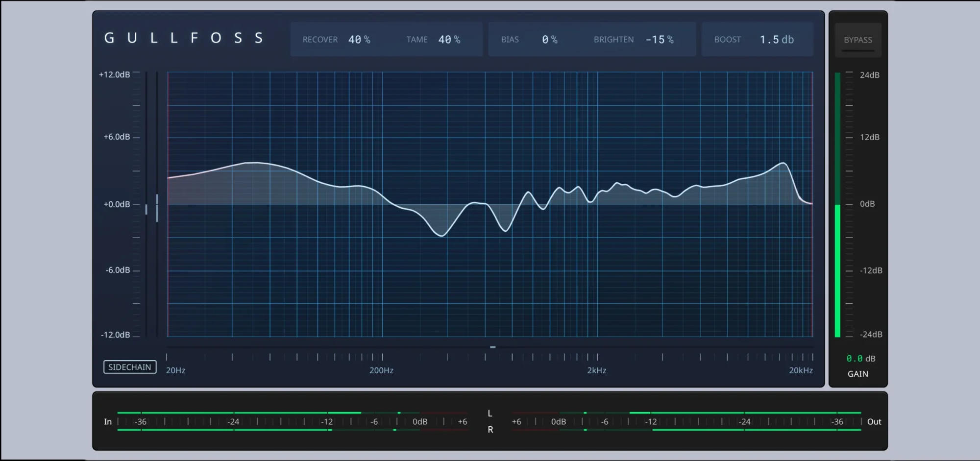Click the green GAIN meter bar
The image size is (980, 461).
pyautogui.click(x=837, y=269)
